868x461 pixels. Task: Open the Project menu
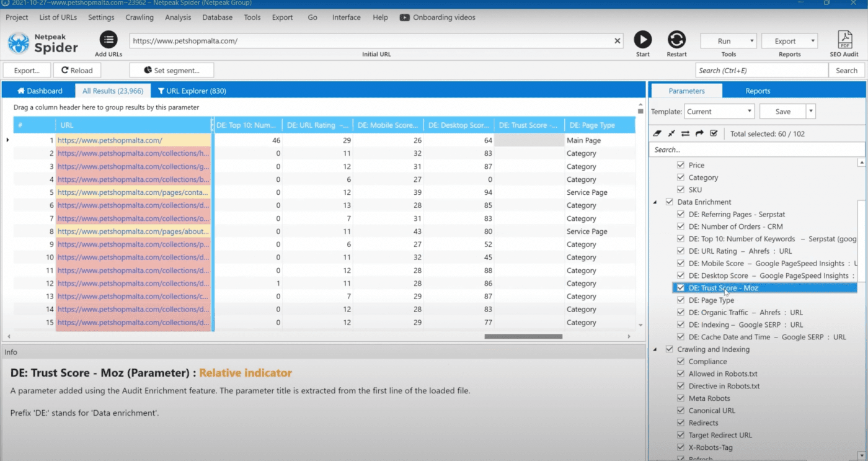click(17, 17)
